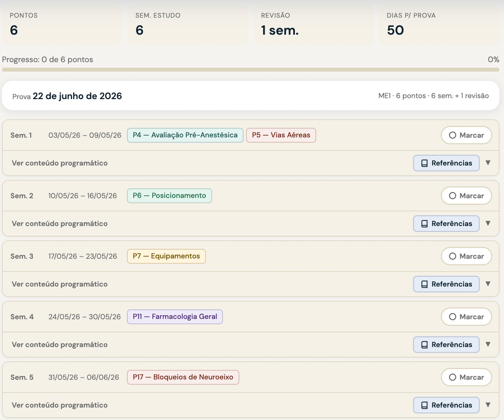Expand Sem. 4 content with triangle arrow
The height and width of the screenshot is (420, 504).
point(488,344)
